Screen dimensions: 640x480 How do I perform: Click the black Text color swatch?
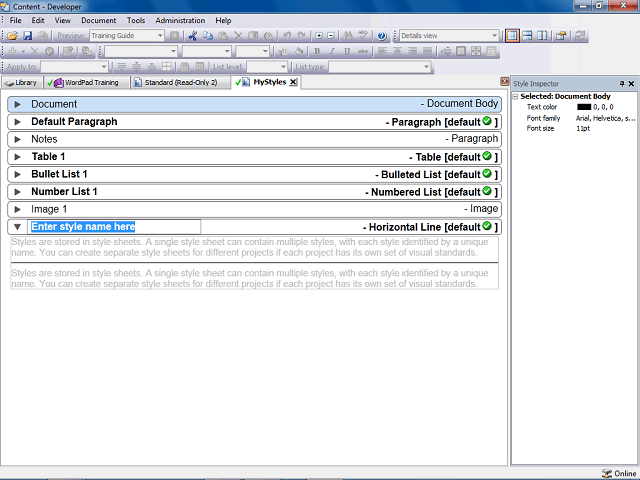tap(584, 107)
